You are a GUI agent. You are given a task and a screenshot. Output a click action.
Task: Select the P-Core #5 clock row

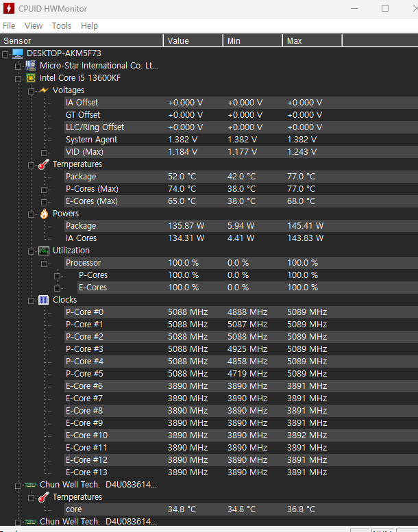pyautogui.click(x=241, y=374)
